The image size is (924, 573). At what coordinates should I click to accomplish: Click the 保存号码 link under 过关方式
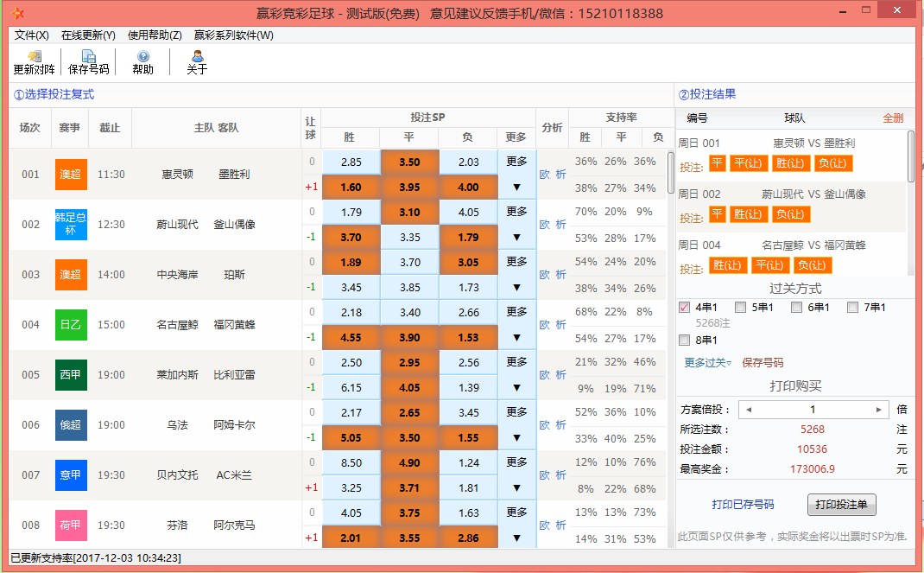[763, 362]
